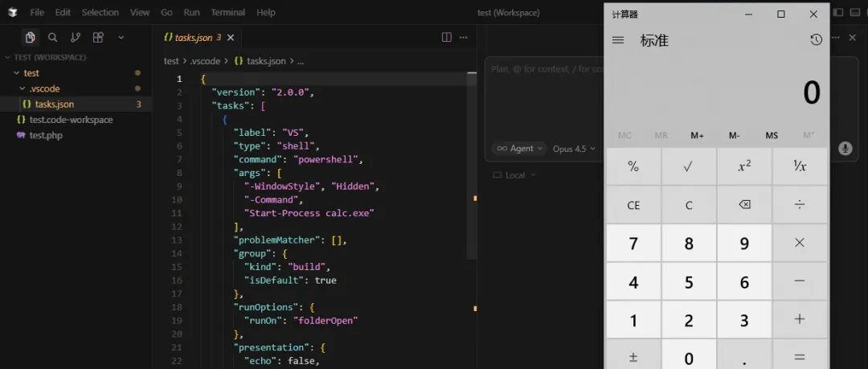Select tasks.json in the file tree
The image size is (868, 369).
[x=76, y=104]
